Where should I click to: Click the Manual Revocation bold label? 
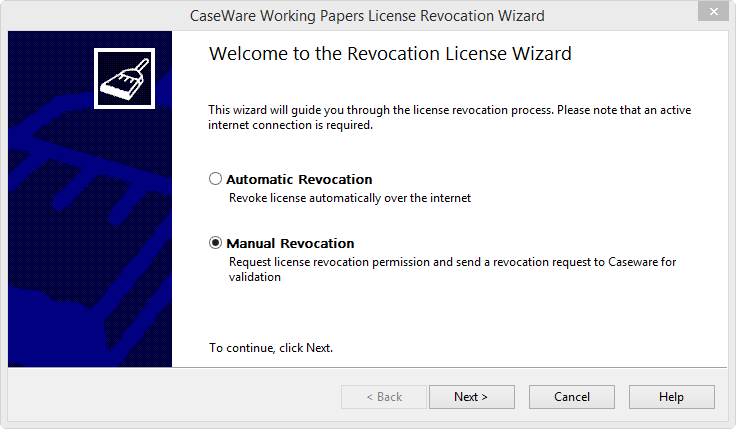(x=290, y=243)
